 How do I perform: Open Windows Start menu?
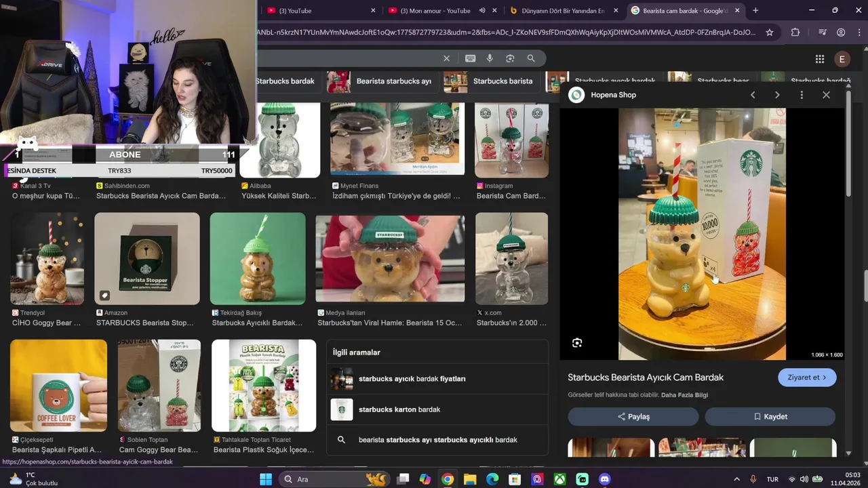click(266, 479)
